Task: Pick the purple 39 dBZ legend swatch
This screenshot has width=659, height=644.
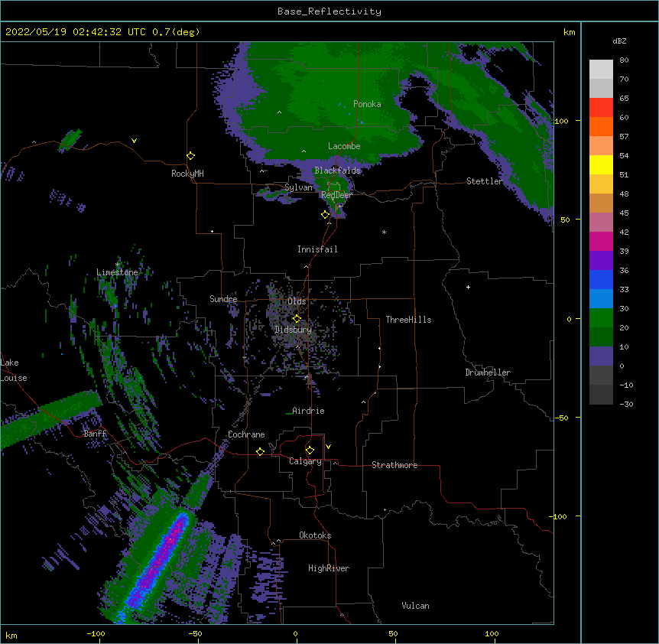Action: (601, 261)
